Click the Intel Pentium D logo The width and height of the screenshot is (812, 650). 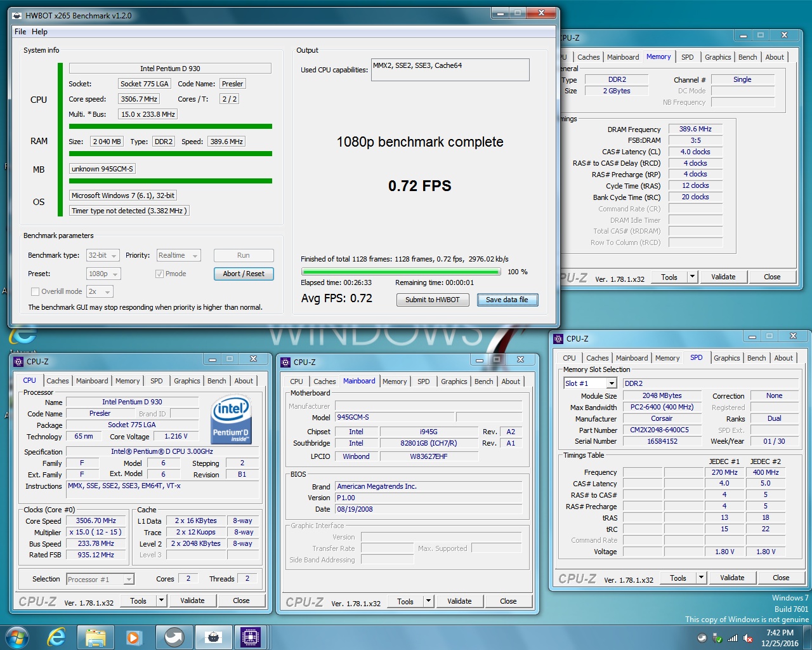click(230, 418)
